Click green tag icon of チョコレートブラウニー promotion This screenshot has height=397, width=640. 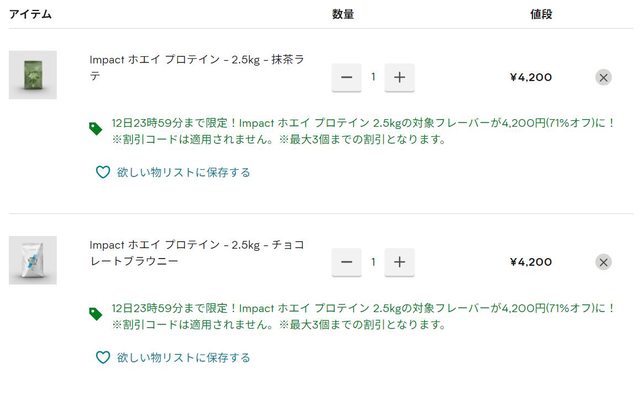coord(96,314)
